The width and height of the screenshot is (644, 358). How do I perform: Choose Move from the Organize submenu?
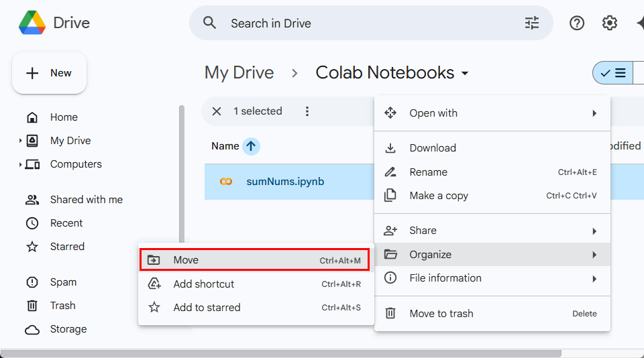(x=254, y=260)
